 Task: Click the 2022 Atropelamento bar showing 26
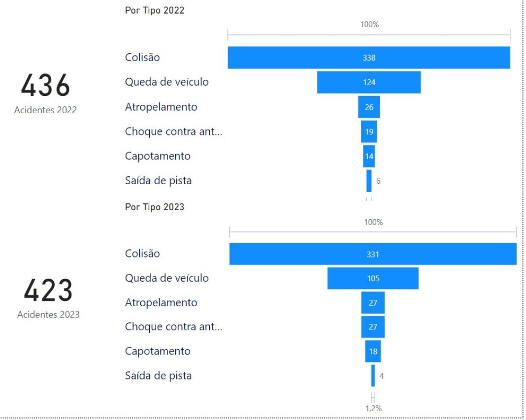(x=368, y=107)
